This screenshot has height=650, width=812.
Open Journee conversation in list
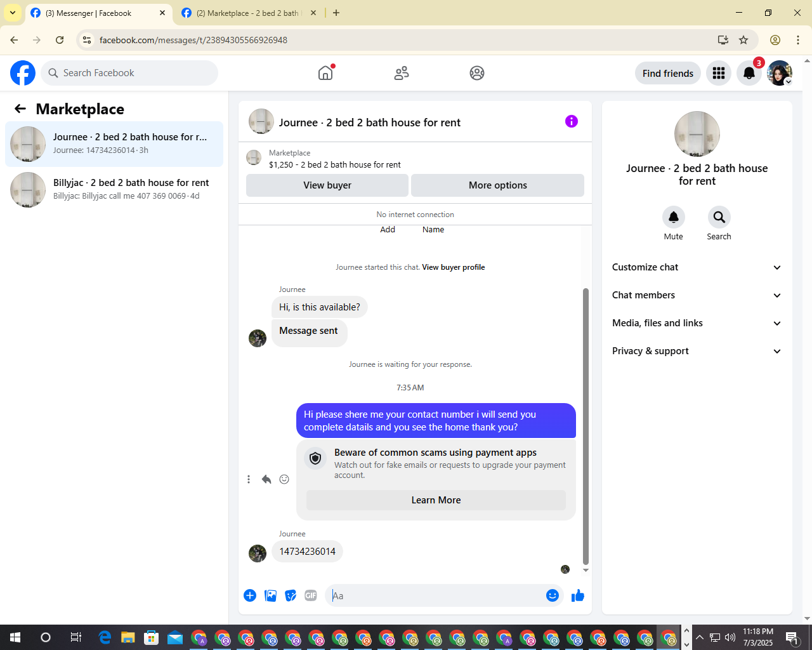[x=114, y=144]
